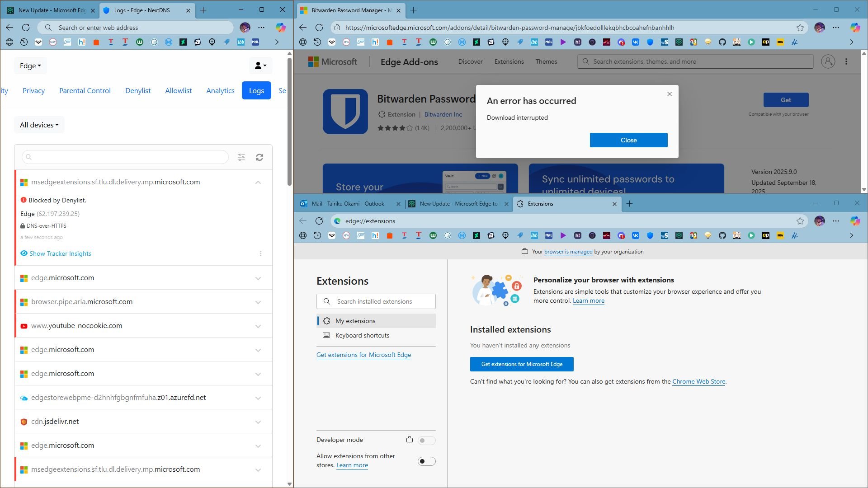Screen dimensions: 868x488
Task: Switch to the Parental Control tab
Action: [85, 90]
